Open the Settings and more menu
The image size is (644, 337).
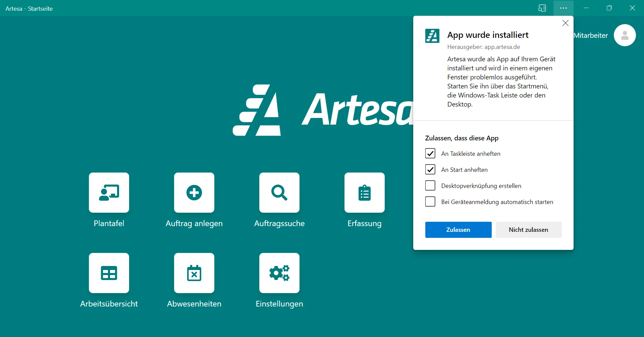tap(563, 8)
